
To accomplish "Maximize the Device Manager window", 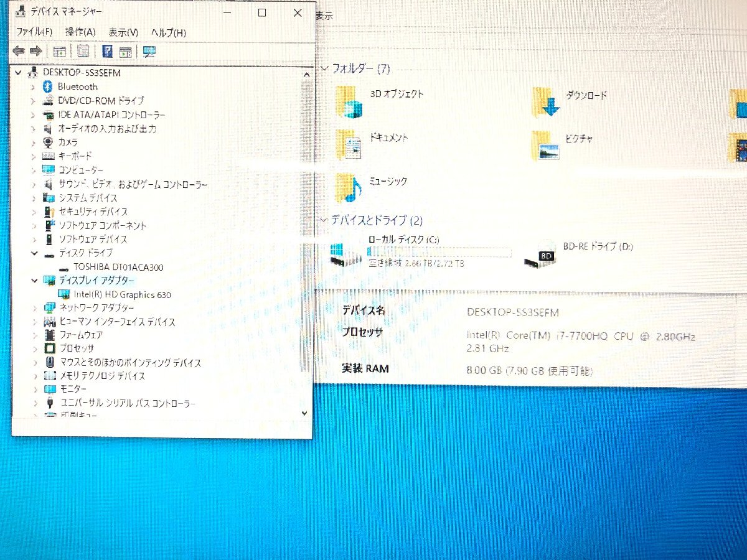I will click(262, 12).
